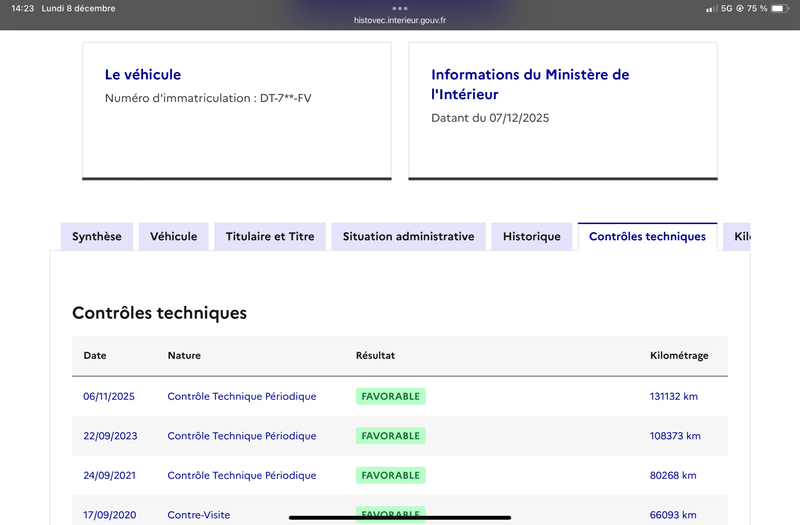
Task: Select the Contrôles techniques tab
Action: pyautogui.click(x=647, y=237)
